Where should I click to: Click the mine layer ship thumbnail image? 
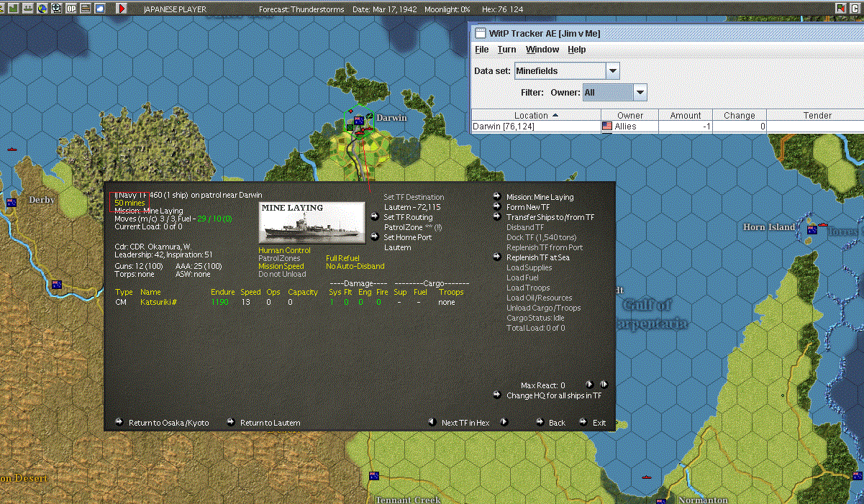[312, 222]
